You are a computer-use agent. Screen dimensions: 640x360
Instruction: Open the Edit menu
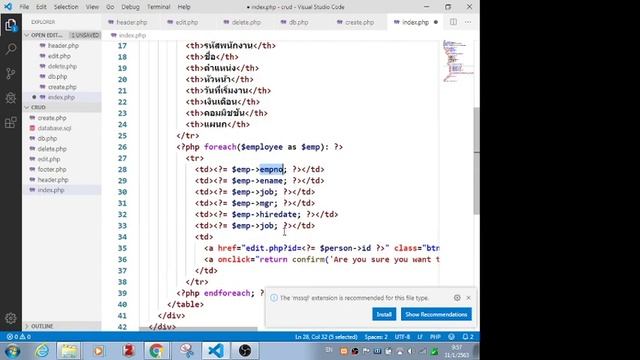click(x=41, y=7)
